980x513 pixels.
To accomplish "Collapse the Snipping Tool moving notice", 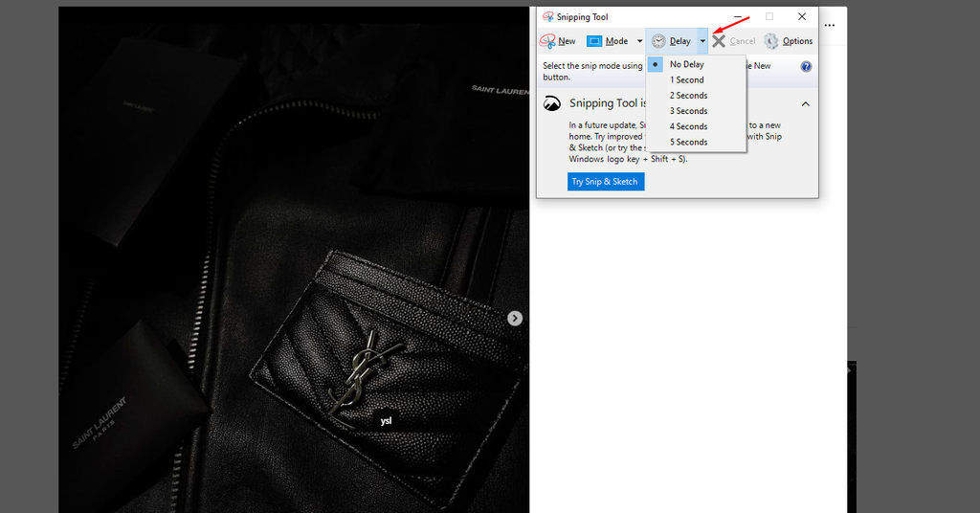I will [x=806, y=103].
